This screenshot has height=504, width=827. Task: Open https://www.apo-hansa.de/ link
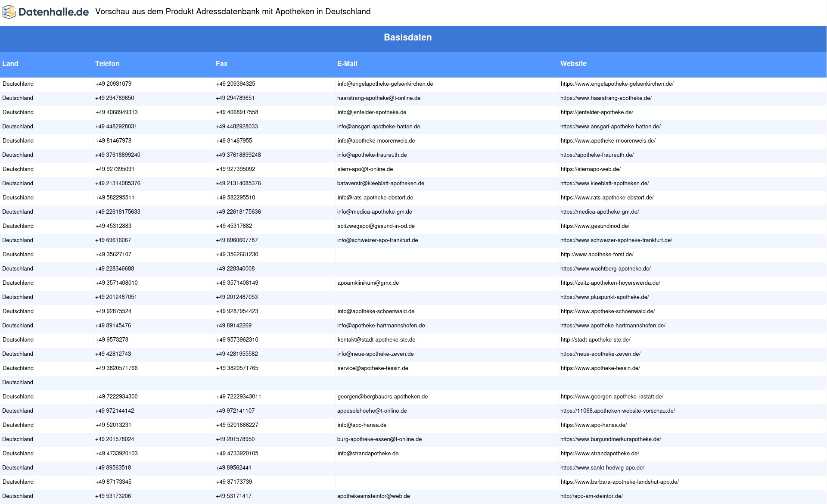[594, 425]
